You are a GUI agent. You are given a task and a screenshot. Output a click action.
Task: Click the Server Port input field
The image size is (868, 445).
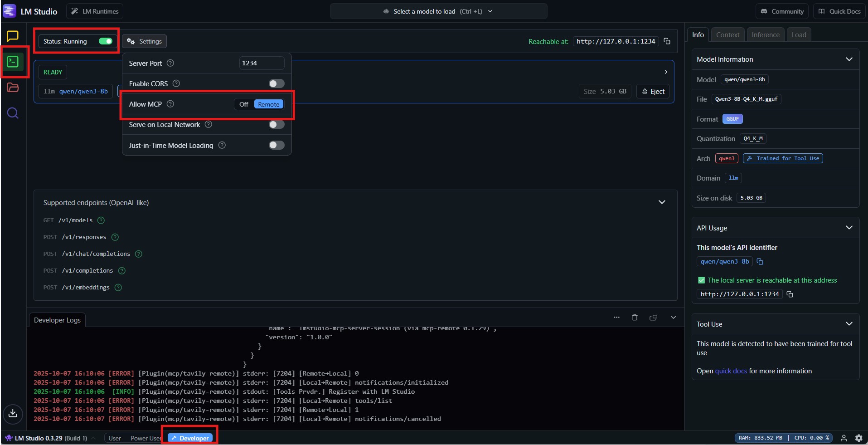click(x=262, y=63)
